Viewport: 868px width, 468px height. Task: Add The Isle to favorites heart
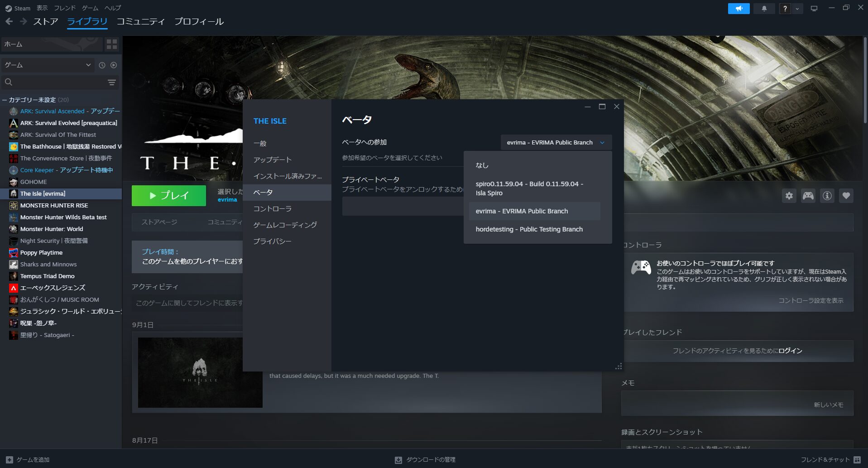click(846, 196)
